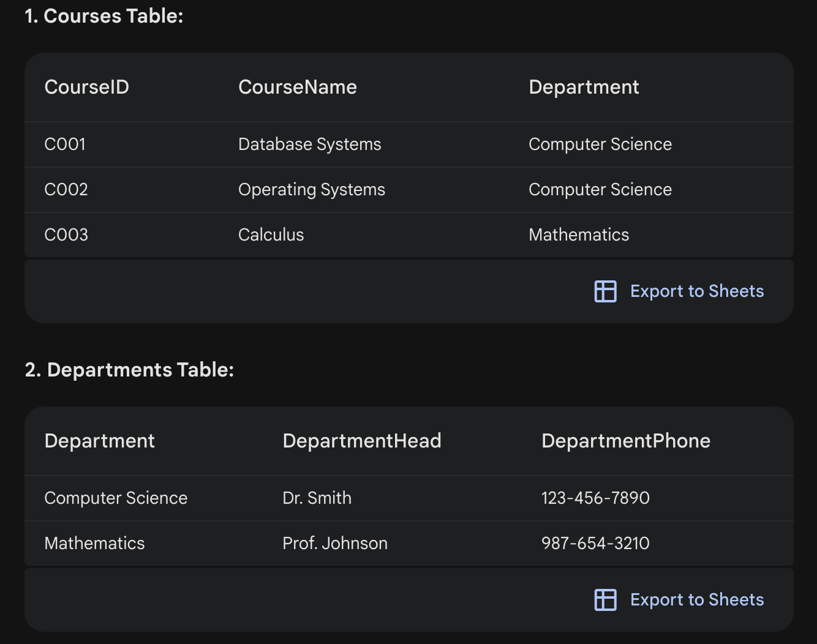Click the Dr. Smith cell

click(317, 498)
